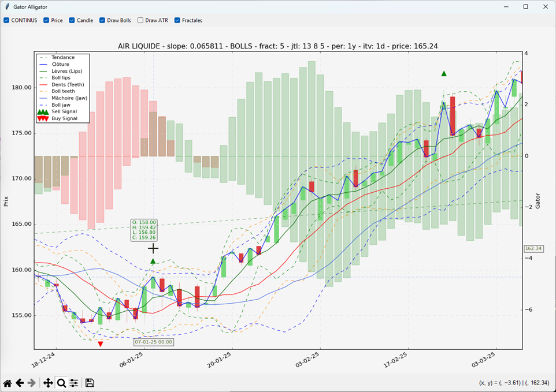Click the 162.34 price label on the right axis
Viewport: 556px width, 392px height.
(x=532, y=249)
